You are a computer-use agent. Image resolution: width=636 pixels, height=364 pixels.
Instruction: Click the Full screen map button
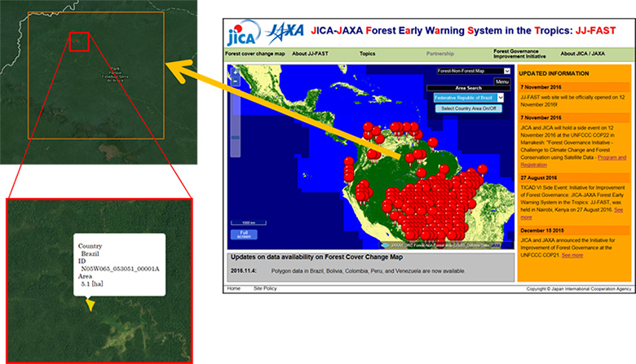[x=244, y=235]
